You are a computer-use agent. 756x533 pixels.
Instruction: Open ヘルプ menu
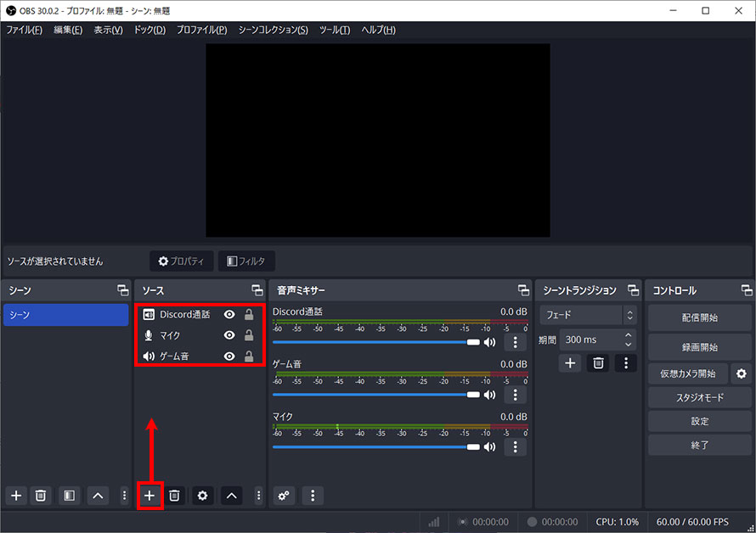coord(379,30)
